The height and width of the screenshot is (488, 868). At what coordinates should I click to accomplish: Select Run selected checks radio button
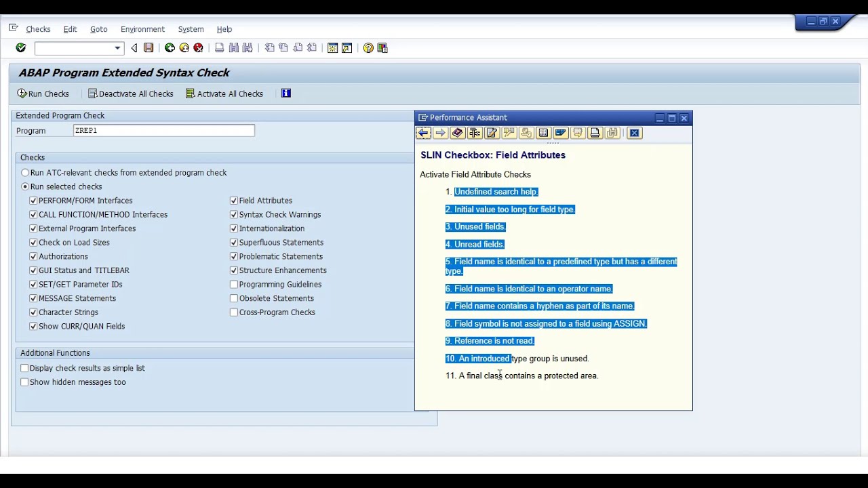[x=25, y=186]
